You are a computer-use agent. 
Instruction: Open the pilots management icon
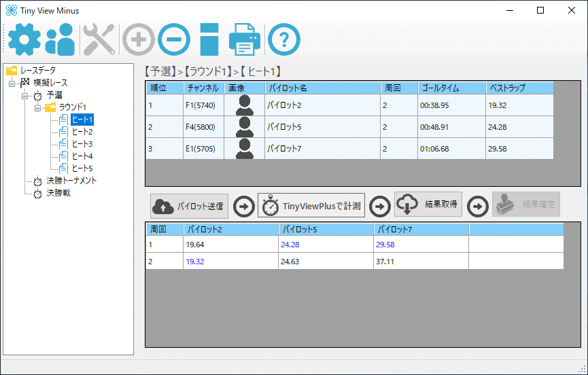(60, 39)
